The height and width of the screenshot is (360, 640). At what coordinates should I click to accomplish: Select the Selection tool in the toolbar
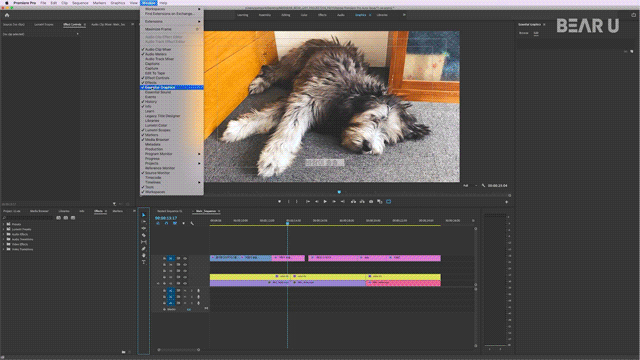144,215
